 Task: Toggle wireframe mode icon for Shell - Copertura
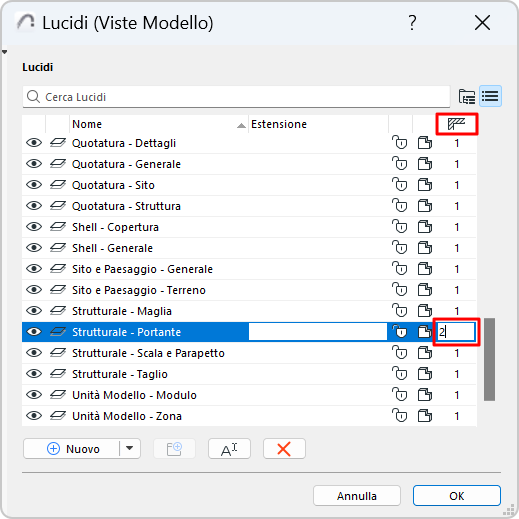424,227
